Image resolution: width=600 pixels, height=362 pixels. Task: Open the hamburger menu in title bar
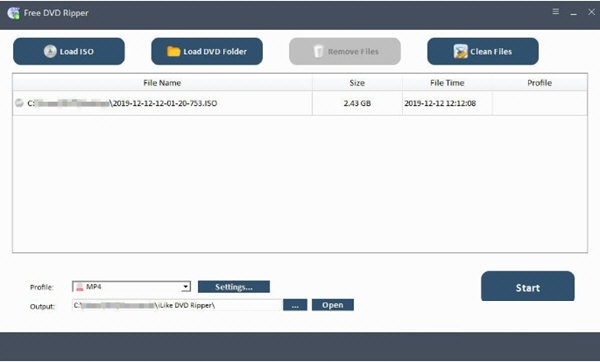point(556,12)
